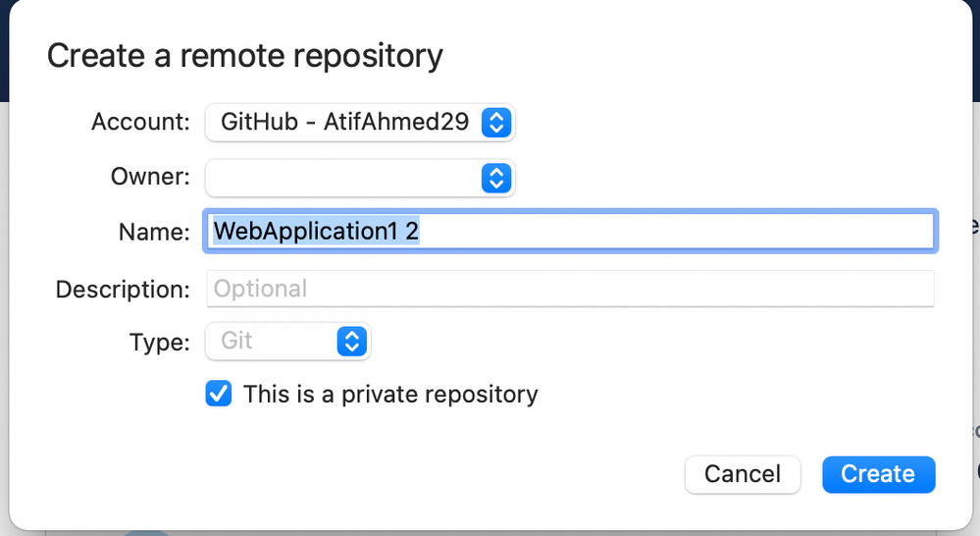The height and width of the screenshot is (536, 980).
Task: Click the 'Description:' label
Action: (123, 290)
